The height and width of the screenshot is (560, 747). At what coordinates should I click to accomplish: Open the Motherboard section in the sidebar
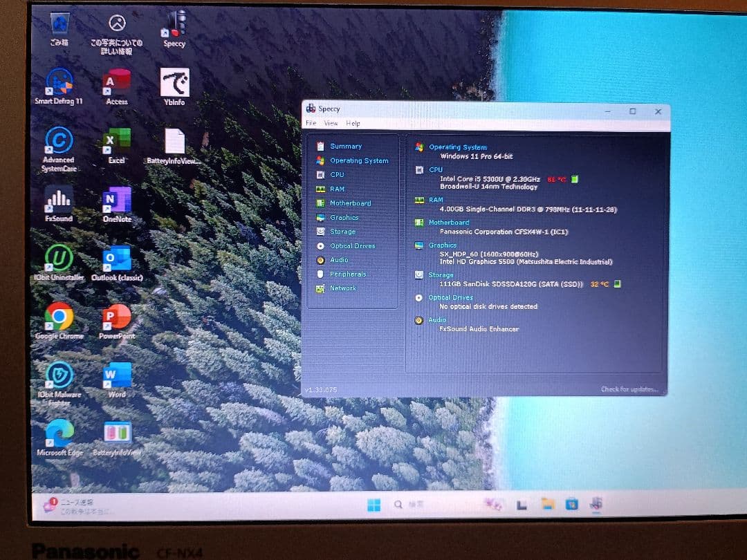point(350,203)
